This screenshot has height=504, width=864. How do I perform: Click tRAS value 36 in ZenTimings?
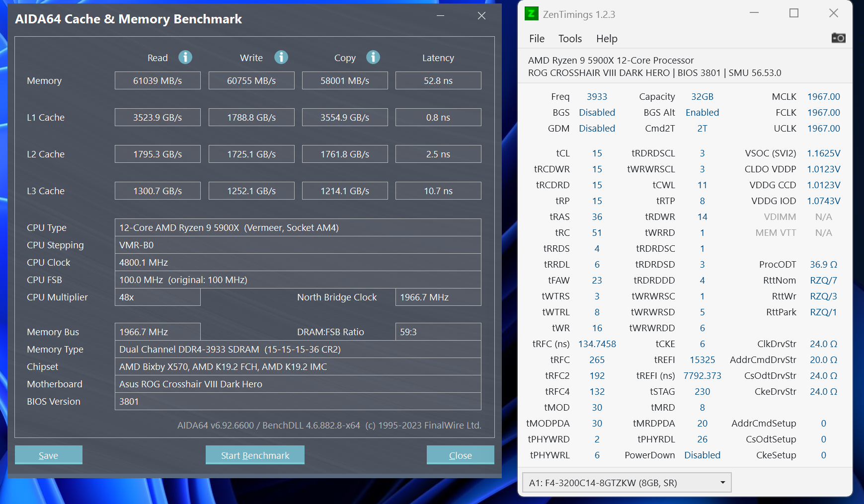click(x=597, y=216)
